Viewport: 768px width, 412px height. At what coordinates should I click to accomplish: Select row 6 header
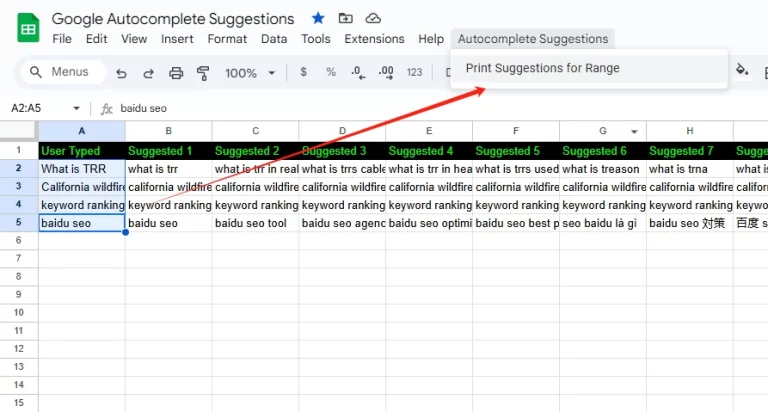[x=19, y=240]
